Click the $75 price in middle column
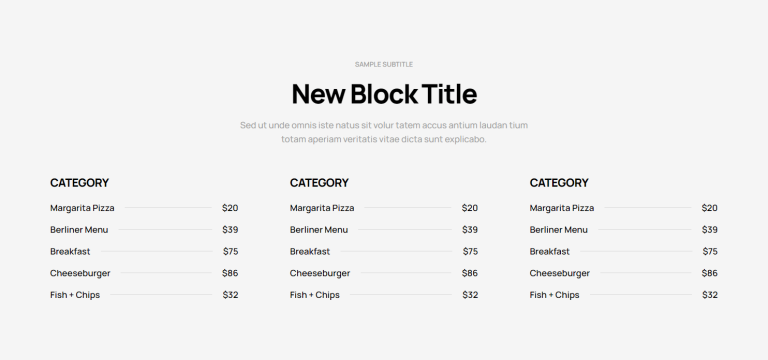The width and height of the screenshot is (768, 360). point(470,251)
